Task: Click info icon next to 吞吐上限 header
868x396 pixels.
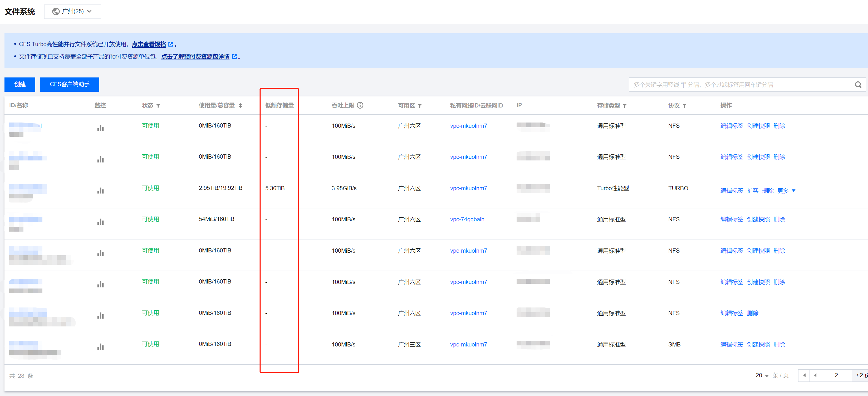Action: click(360, 105)
